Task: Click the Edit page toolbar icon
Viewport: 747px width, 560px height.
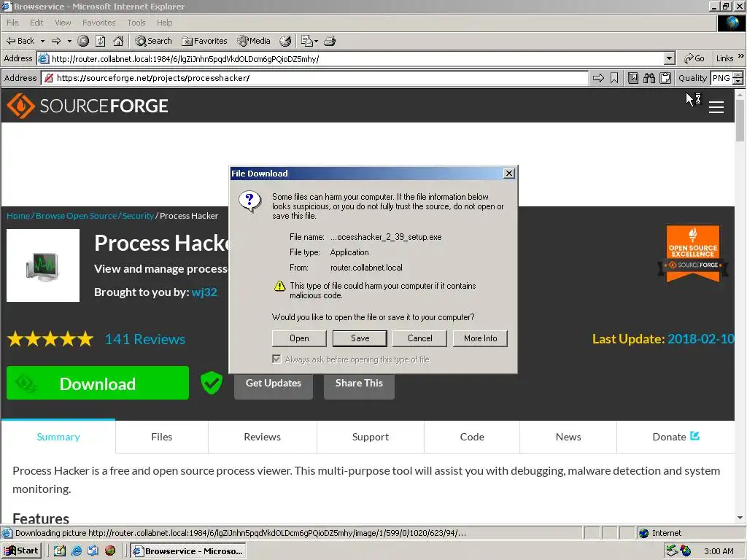Action: 307,41
